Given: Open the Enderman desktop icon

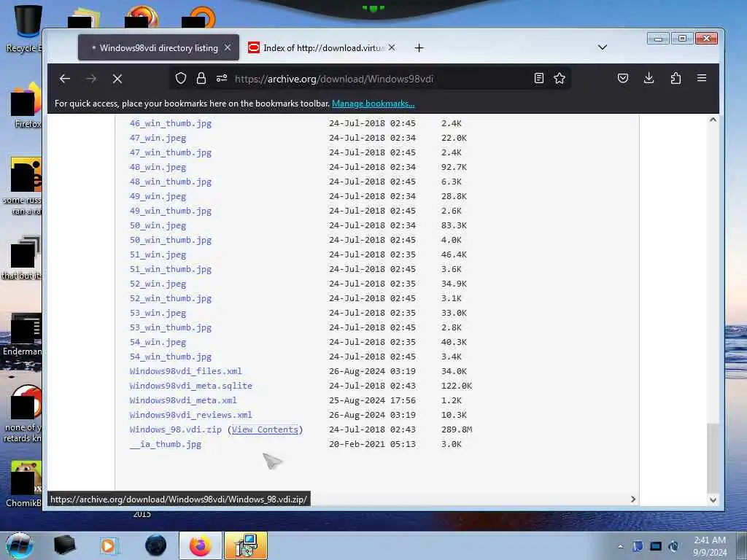Looking at the screenshot, I should [x=23, y=334].
